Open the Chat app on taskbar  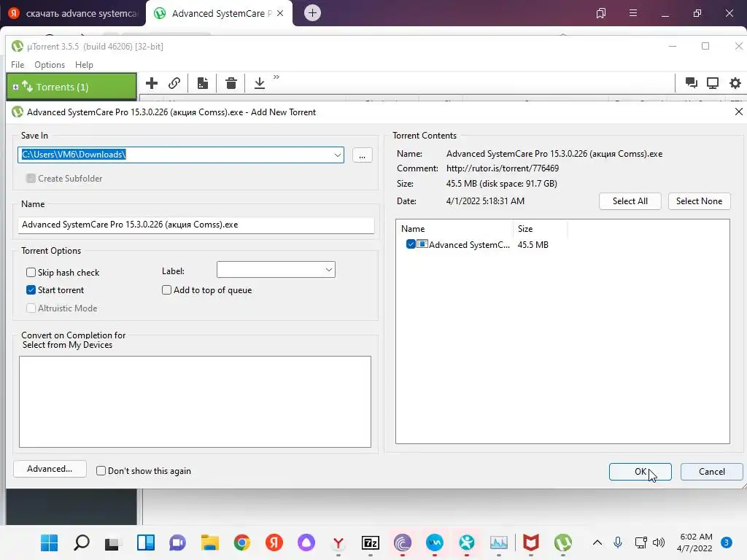point(177,542)
